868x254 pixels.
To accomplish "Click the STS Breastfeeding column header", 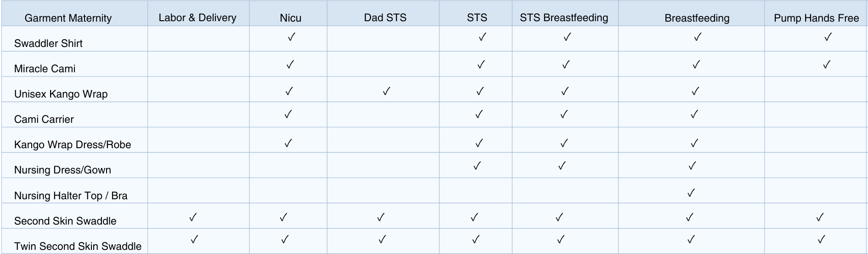I will (x=564, y=17).
